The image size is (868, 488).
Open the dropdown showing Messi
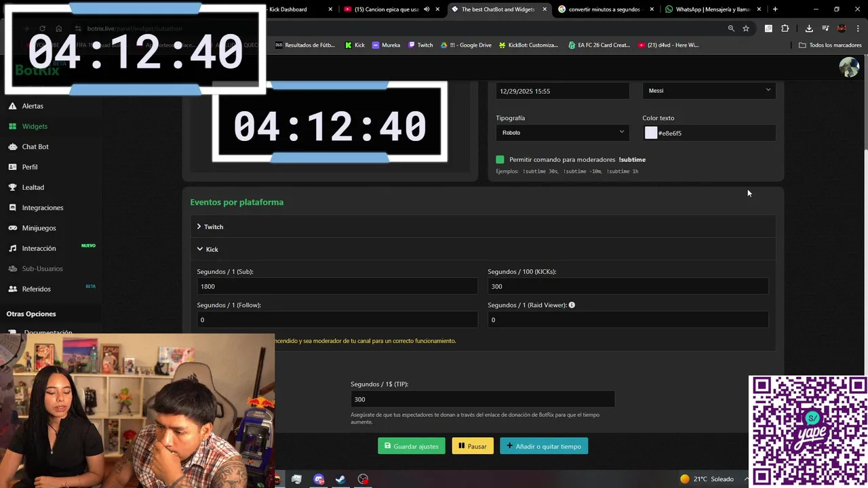709,91
